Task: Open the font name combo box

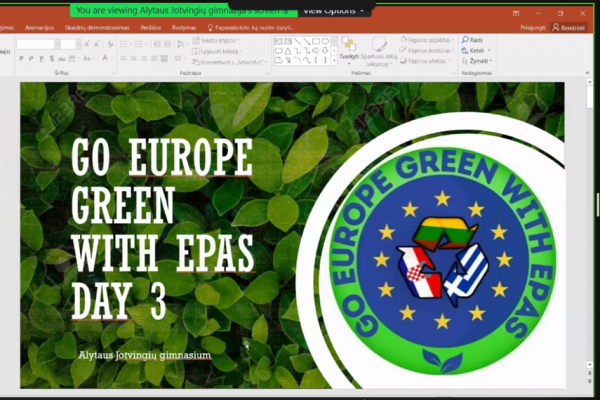Action: point(38,44)
